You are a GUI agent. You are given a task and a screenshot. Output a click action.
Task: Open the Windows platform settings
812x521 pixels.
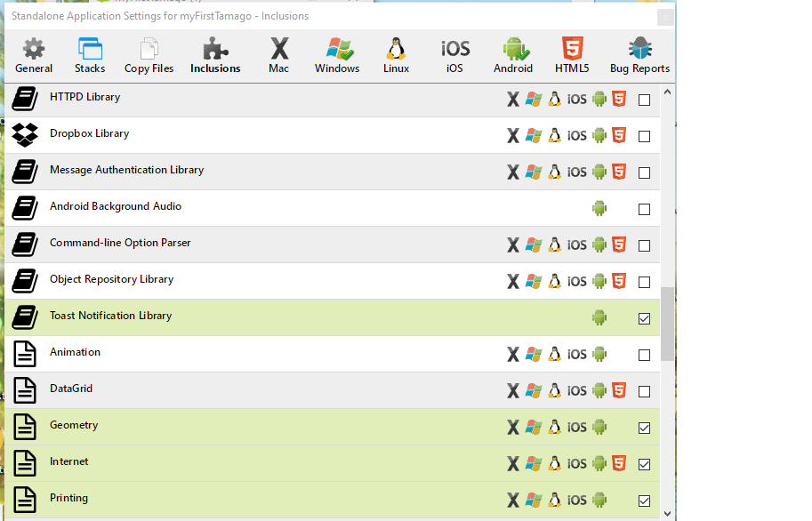point(337,55)
